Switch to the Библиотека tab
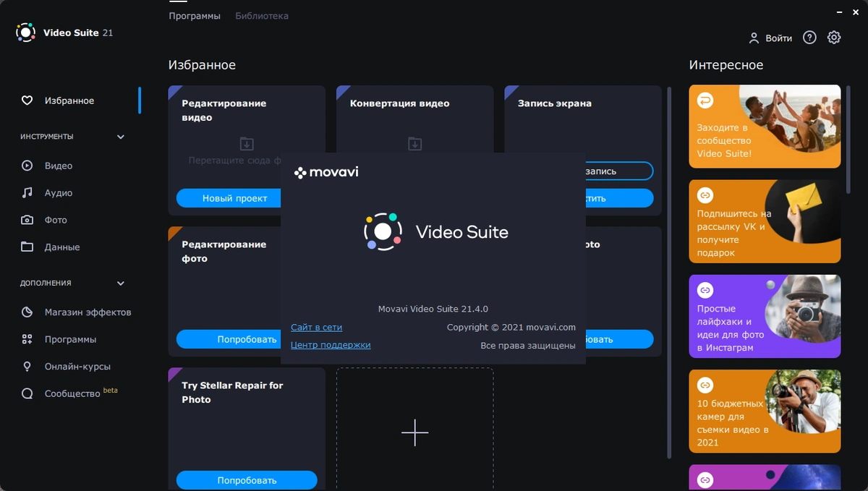The width and height of the screenshot is (868, 491). tap(262, 16)
